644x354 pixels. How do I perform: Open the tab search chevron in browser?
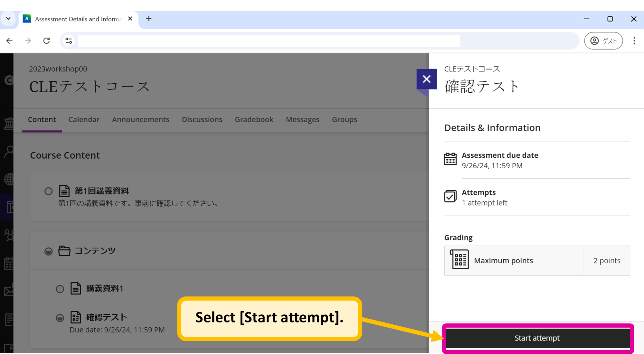point(8,19)
